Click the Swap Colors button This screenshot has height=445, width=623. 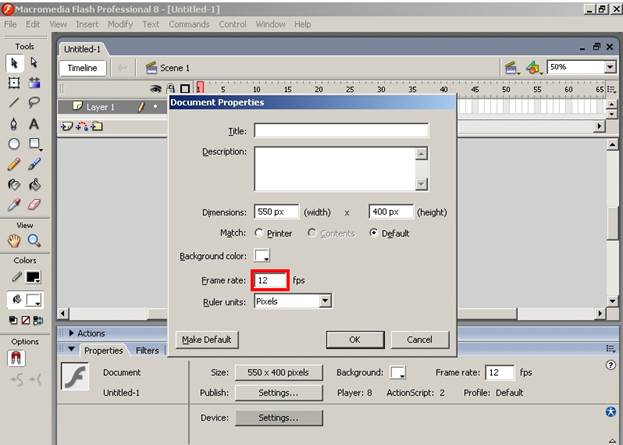(x=38, y=320)
